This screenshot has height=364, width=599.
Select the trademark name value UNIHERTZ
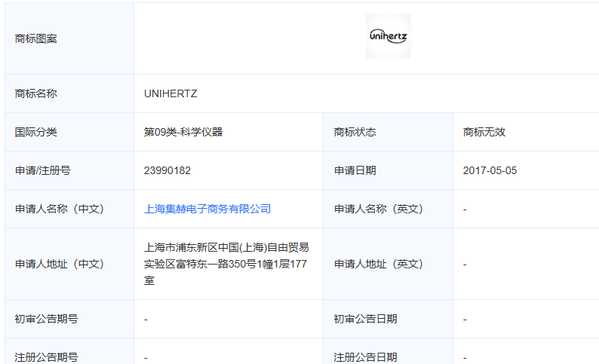[x=170, y=94]
